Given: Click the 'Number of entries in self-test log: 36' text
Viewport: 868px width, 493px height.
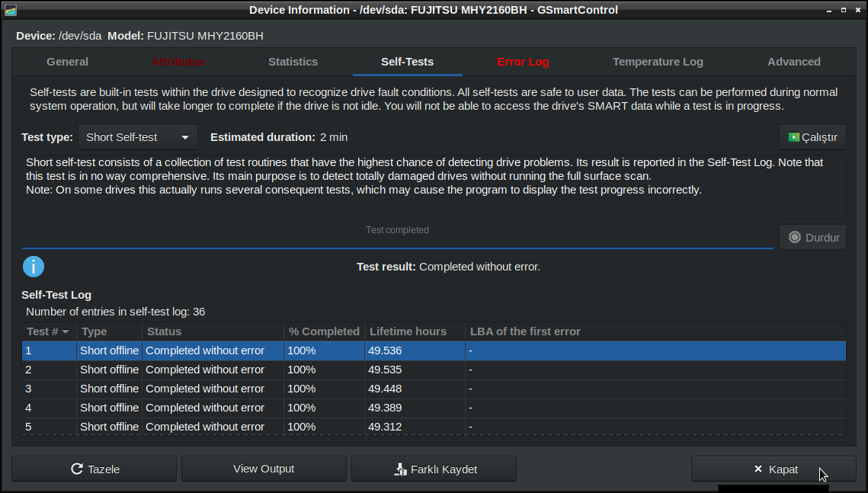Looking at the screenshot, I should 116,312.
